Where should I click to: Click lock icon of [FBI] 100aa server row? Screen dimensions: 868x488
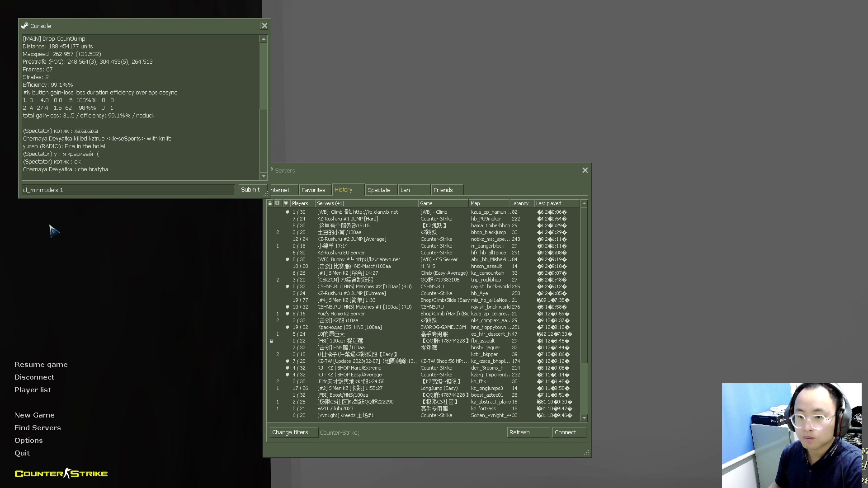271,341
